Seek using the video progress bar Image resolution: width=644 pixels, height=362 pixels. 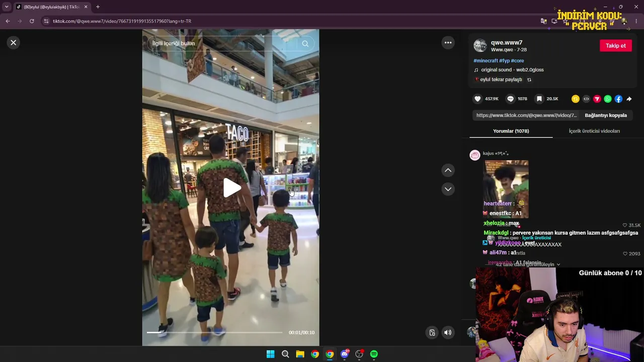(x=214, y=332)
